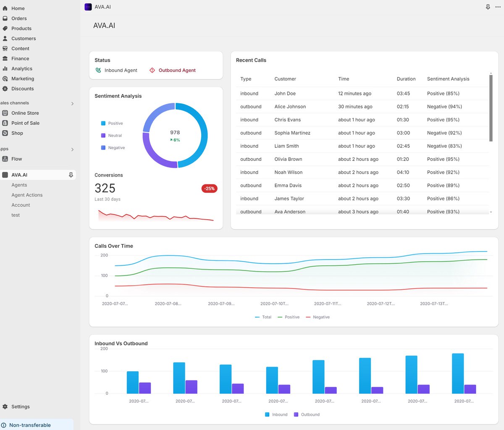Unpin AVA.AI using sidebar pin icon
Viewport: 504px width, 430px height.
[71, 175]
